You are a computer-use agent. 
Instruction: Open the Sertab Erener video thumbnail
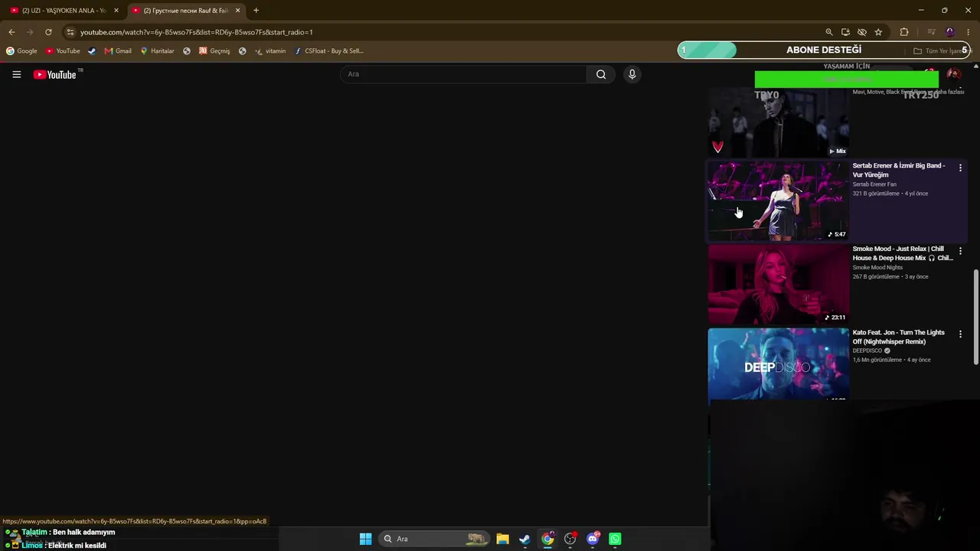click(778, 201)
